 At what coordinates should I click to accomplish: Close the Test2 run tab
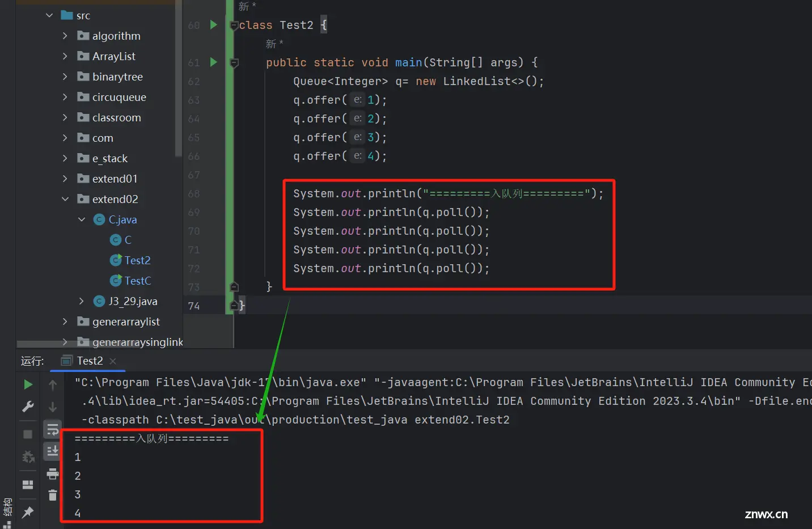pos(113,361)
